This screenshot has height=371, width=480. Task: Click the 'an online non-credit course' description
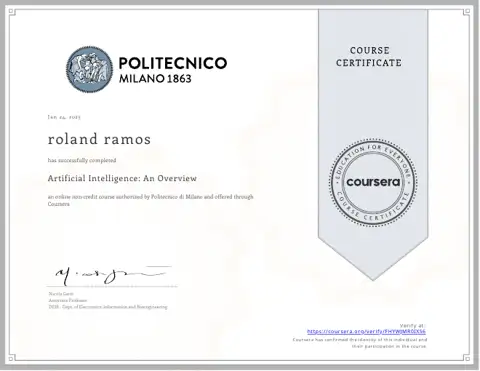150,200
